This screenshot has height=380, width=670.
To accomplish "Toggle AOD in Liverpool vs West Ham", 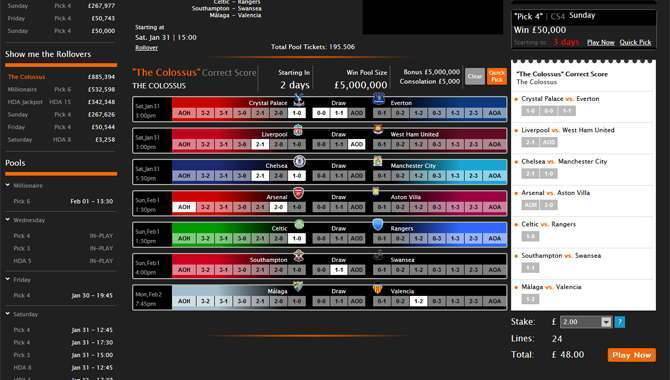I will click(x=357, y=144).
